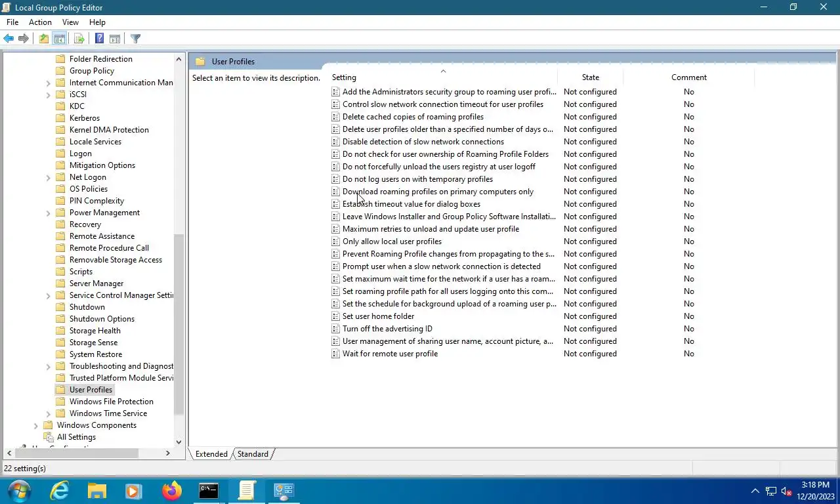Open the Help menu

pyautogui.click(x=97, y=22)
